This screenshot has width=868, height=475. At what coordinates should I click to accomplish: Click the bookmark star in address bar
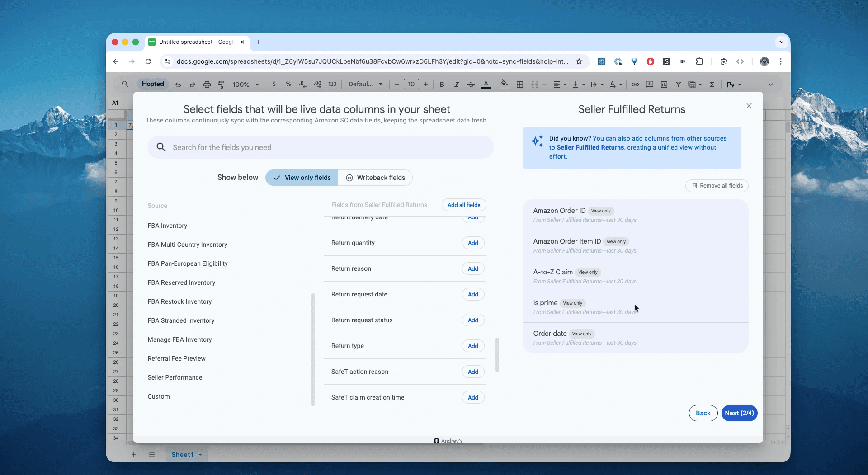tap(579, 61)
